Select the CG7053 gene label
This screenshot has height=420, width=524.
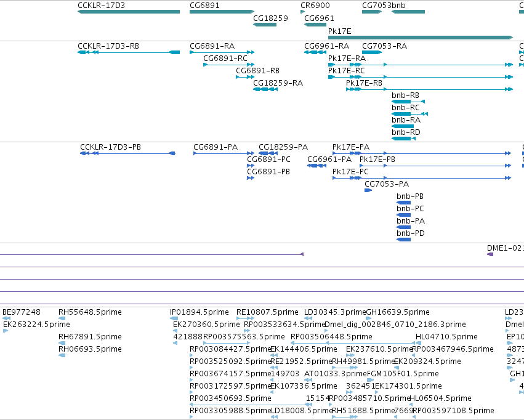(x=377, y=6)
